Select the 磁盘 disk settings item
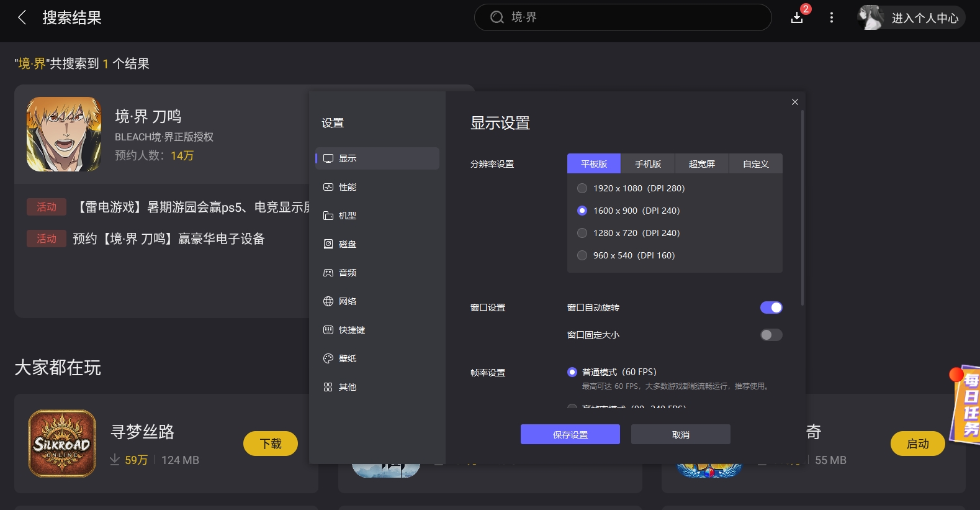Viewport: 980px width, 510px height. click(x=377, y=244)
